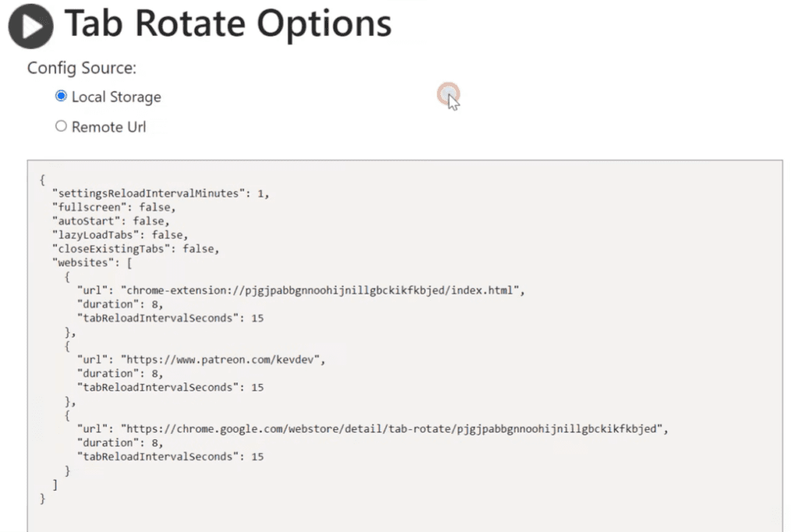798x532 pixels.
Task: Click the "duration": 8 line under the patreon url
Action: coord(120,373)
